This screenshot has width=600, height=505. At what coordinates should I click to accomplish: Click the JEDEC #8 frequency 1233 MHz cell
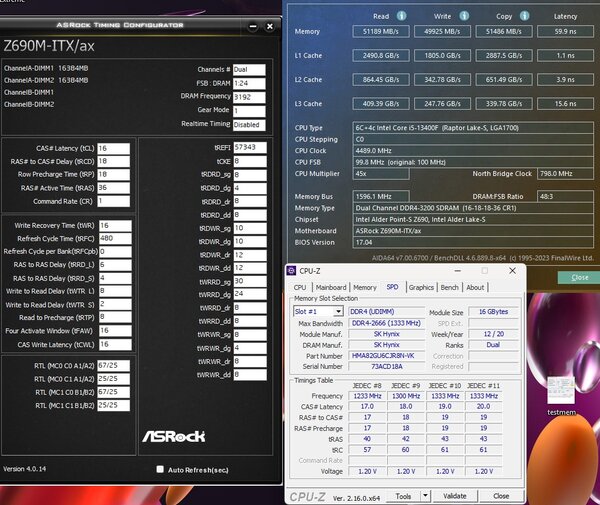point(367,396)
